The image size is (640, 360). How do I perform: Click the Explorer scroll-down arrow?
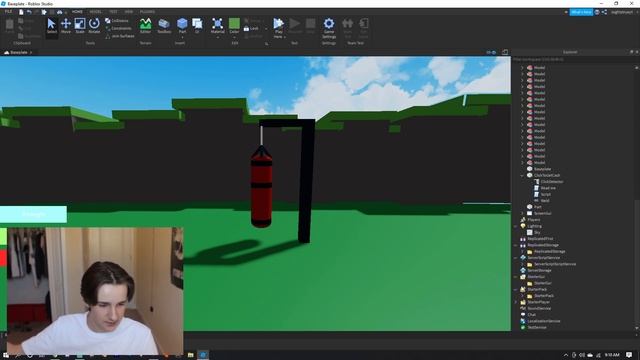[637, 328]
